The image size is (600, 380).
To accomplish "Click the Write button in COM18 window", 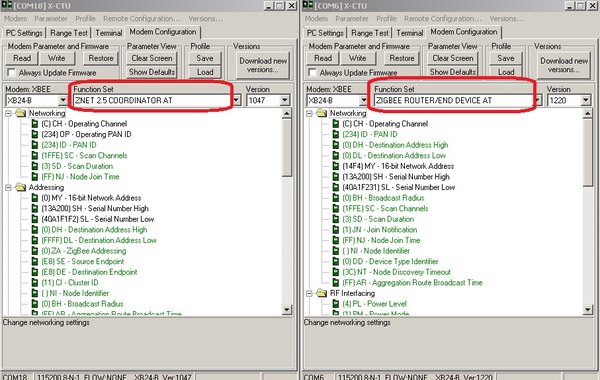I will coord(57,58).
